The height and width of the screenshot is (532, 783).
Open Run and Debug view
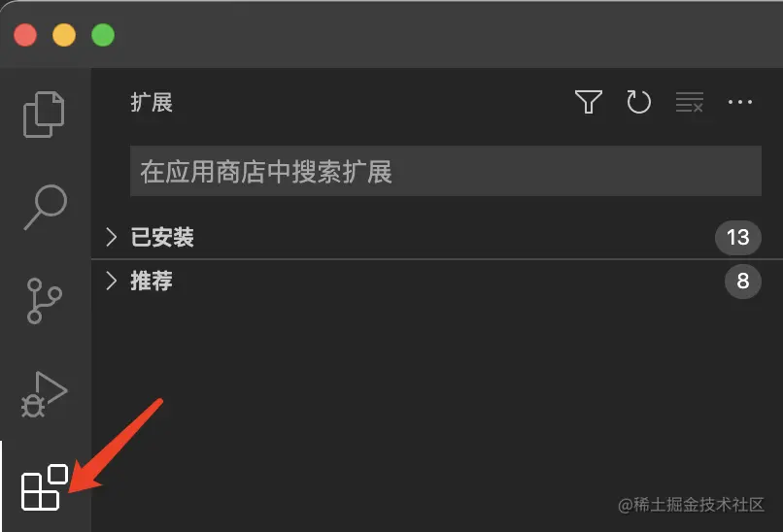pyautogui.click(x=44, y=394)
